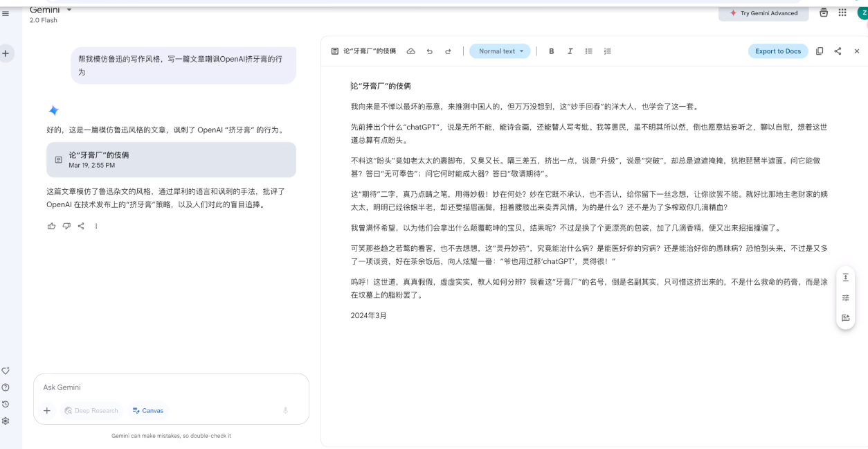Give the response a thumbs down

66,226
